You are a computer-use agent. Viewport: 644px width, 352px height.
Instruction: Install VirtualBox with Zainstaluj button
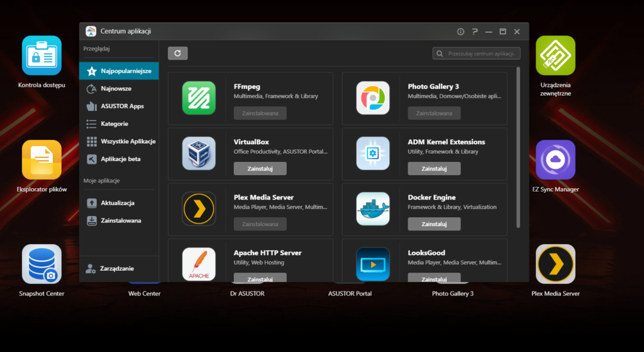tap(260, 169)
